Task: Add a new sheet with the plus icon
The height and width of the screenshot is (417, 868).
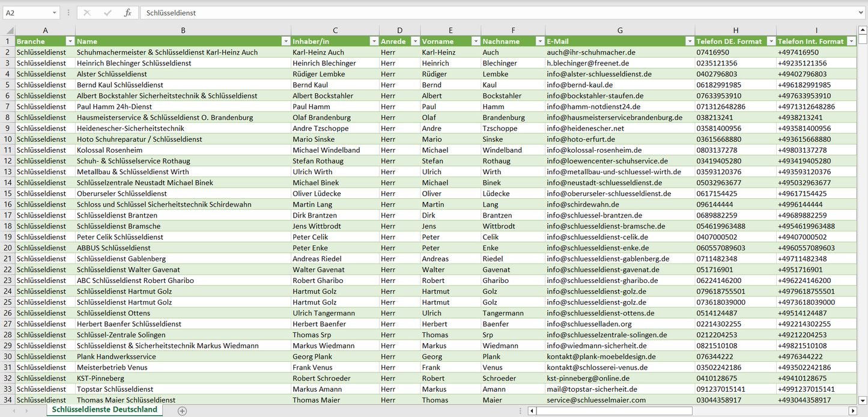Action: tap(182, 411)
